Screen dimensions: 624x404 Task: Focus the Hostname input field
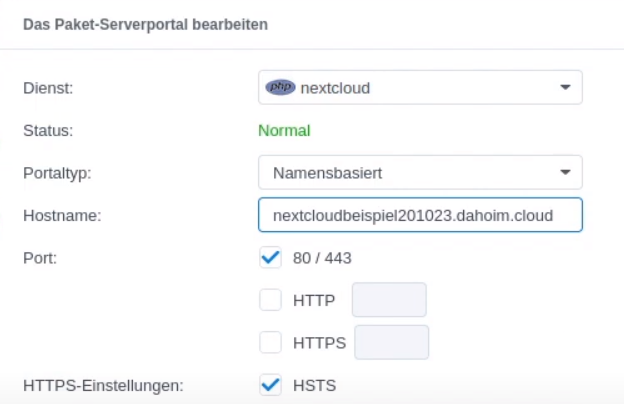pyautogui.click(x=420, y=215)
